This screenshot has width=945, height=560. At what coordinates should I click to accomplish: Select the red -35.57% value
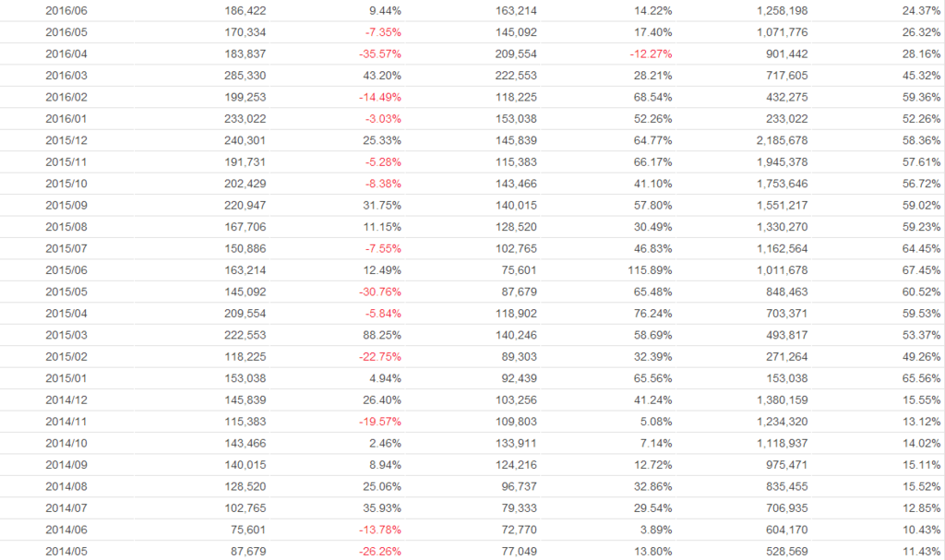tap(380, 54)
